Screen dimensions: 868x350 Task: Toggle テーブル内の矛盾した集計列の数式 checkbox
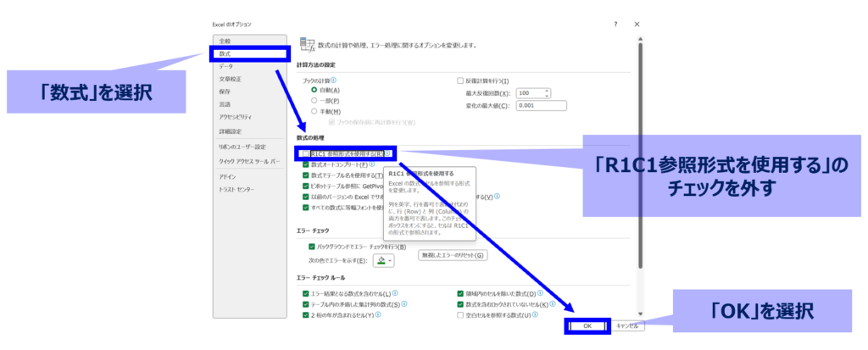coord(306,304)
